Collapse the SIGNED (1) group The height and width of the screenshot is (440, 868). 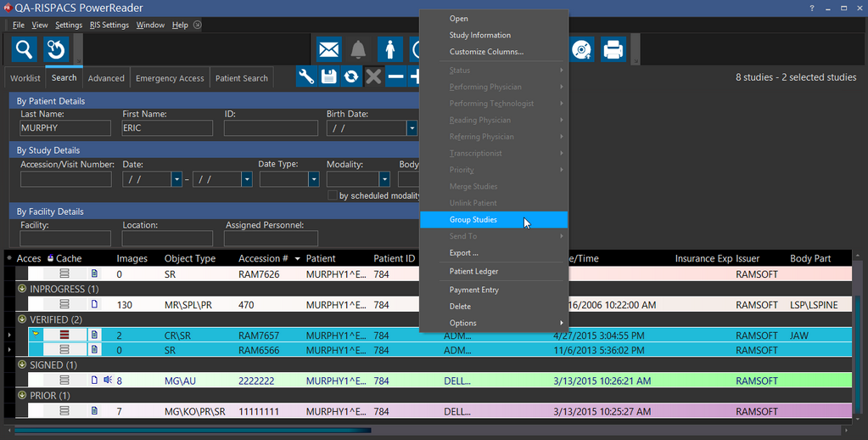[x=22, y=365]
